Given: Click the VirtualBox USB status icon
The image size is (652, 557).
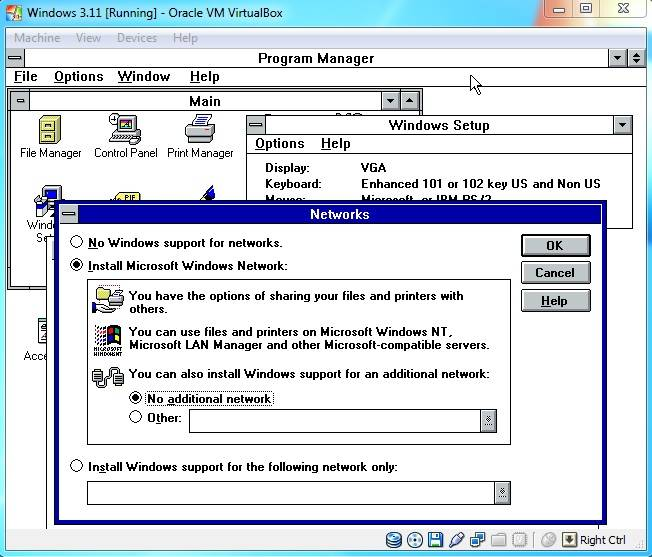Looking at the screenshot, I should tap(457, 541).
